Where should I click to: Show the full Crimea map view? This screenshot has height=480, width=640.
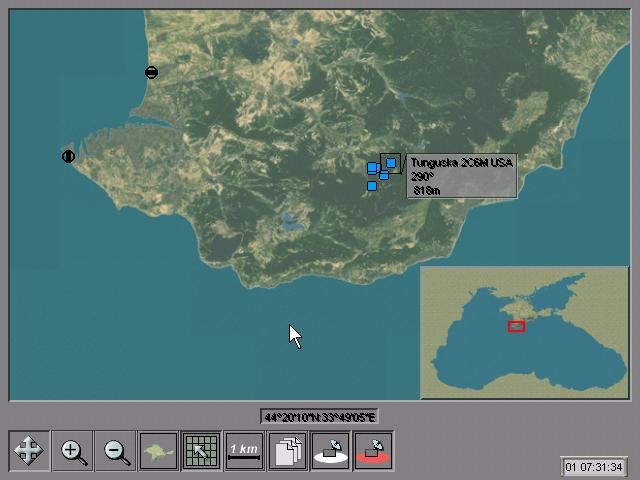(159, 451)
